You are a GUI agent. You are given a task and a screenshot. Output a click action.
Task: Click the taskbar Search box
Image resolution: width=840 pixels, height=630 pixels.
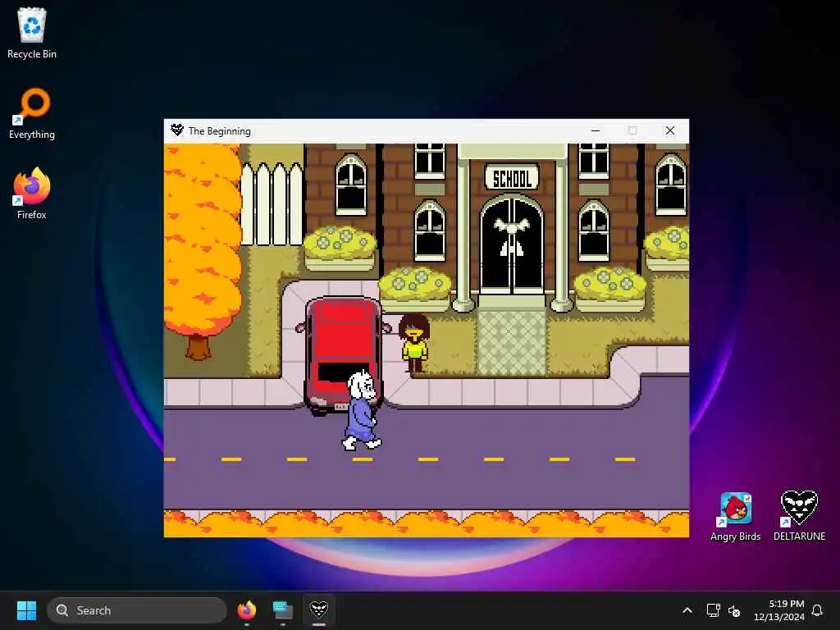tap(137, 610)
